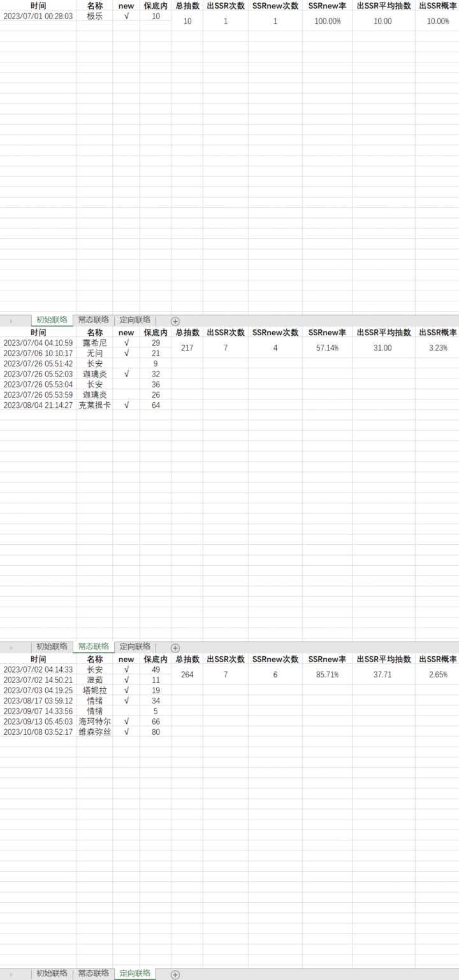Image resolution: width=459 pixels, height=980 pixels.
Task: Select the SSR probability cell 2.65%
Action: pos(437,675)
